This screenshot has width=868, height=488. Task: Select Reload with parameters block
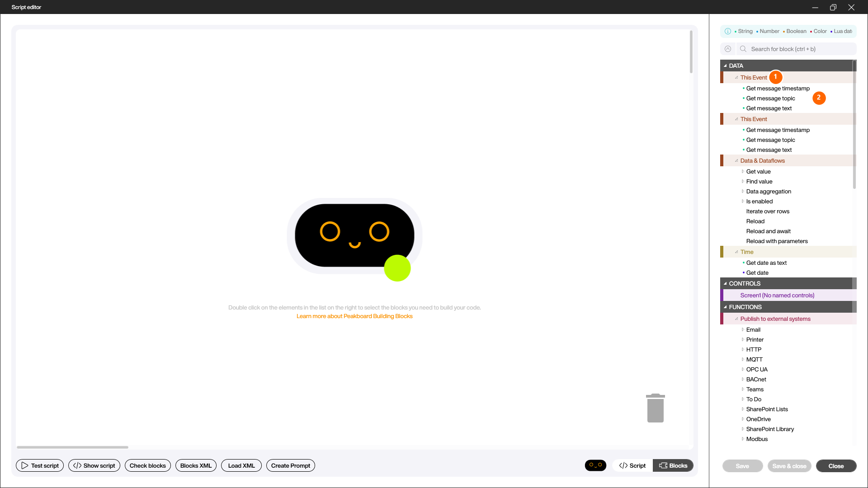tap(777, 241)
